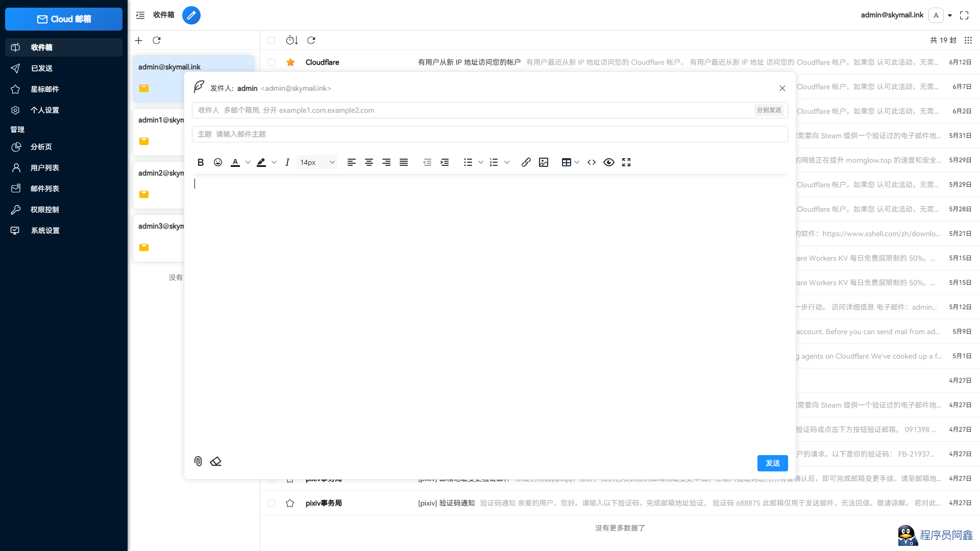Check the Cloudflare email checkbox

272,62
